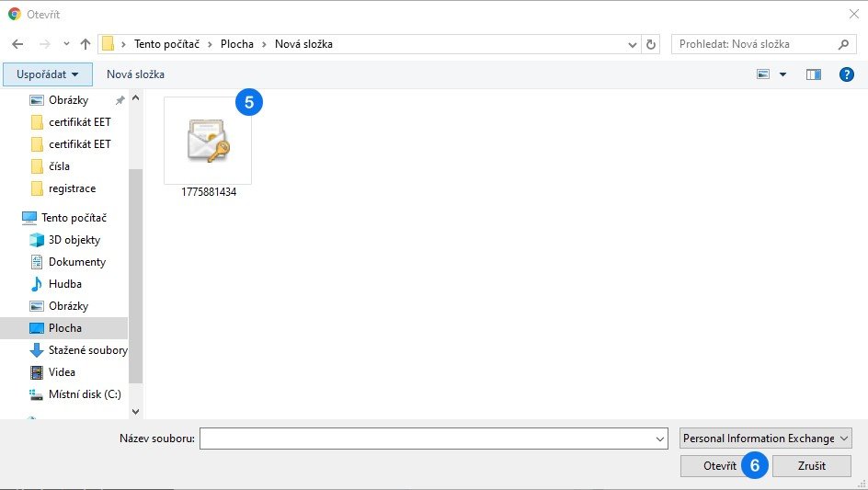Click the folder icon in the address bar
Screen dimensions: 868x490
(x=108, y=44)
